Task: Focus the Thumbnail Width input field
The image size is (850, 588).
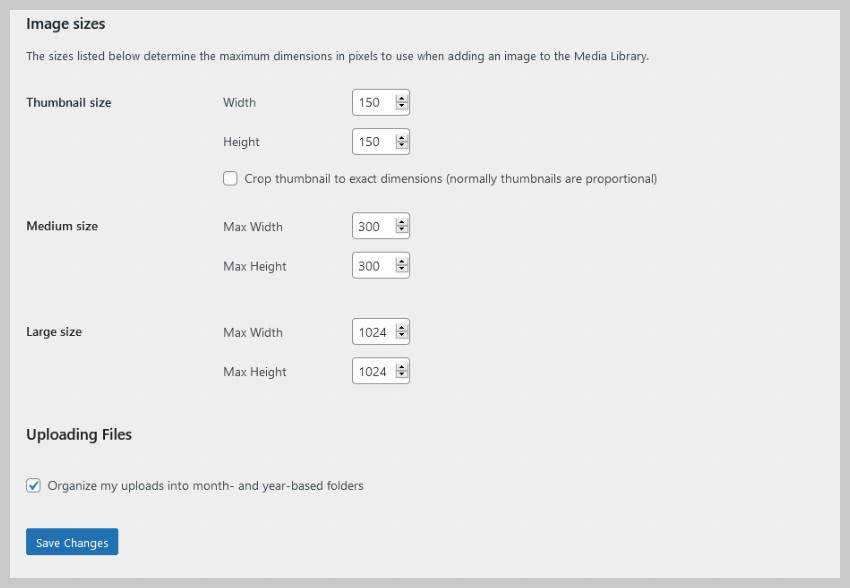Action: (x=372, y=102)
